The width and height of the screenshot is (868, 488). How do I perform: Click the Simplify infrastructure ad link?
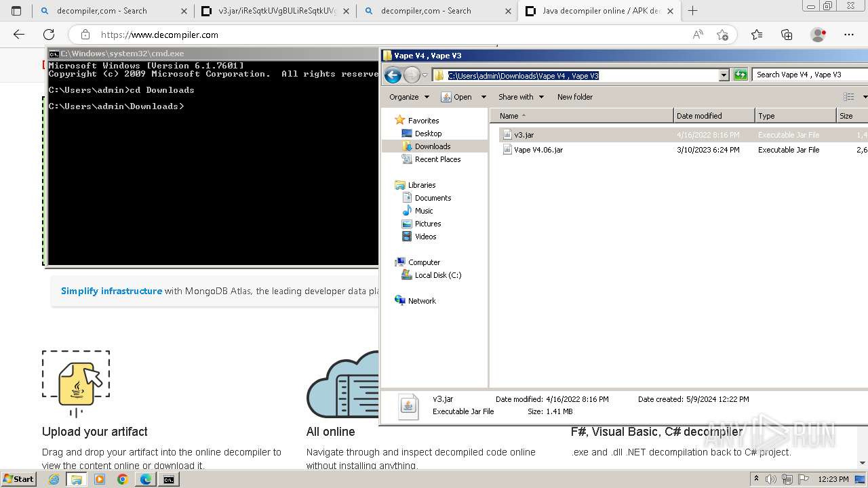111,291
